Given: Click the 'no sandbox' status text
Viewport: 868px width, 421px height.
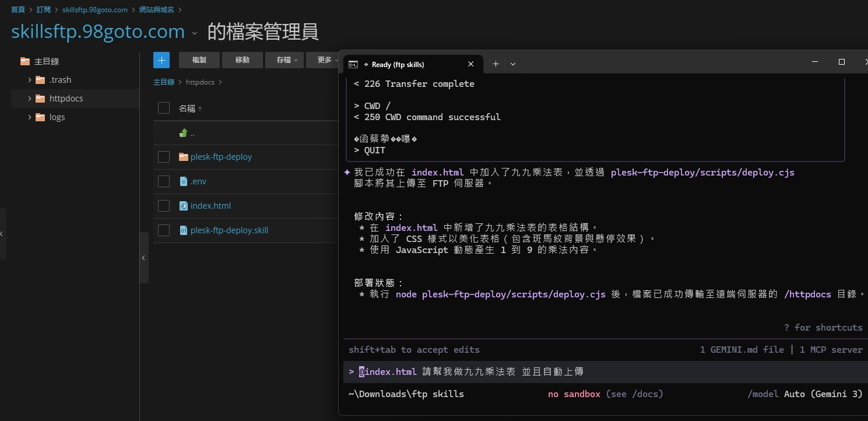Looking at the screenshot, I should 574,394.
